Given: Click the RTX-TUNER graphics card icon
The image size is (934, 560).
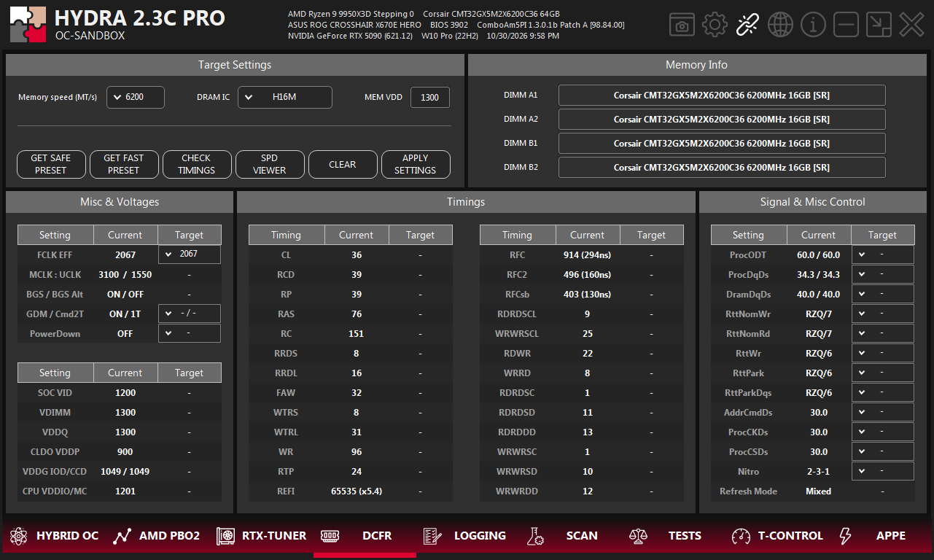Looking at the screenshot, I should coord(225,536).
